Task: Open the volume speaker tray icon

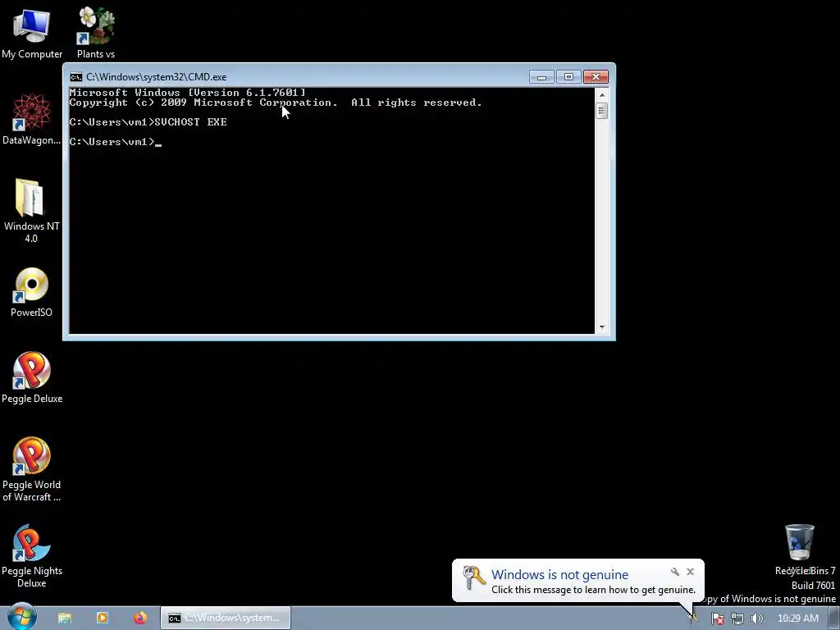Action: (756, 619)
